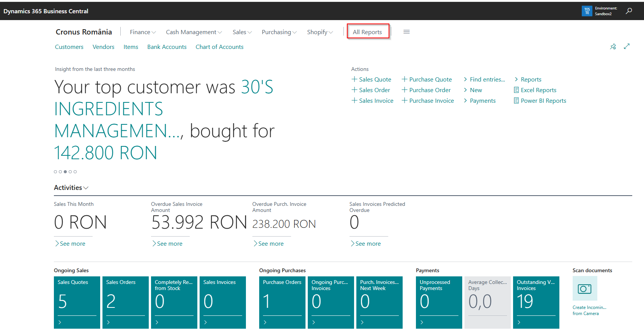Screen dimensions: 644x334
Task: Open Bank Accounts
Action: pyautogui.click(x=167, y=47)
